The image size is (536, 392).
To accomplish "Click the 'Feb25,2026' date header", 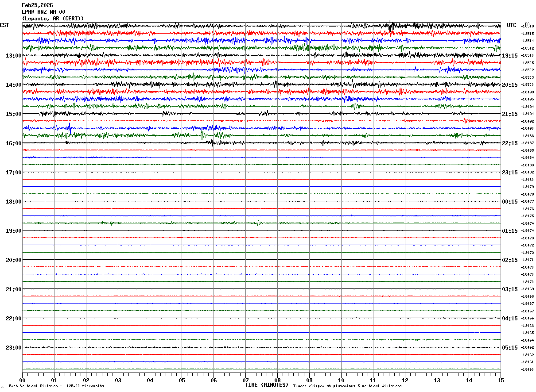I will click(x=37, y=5).
